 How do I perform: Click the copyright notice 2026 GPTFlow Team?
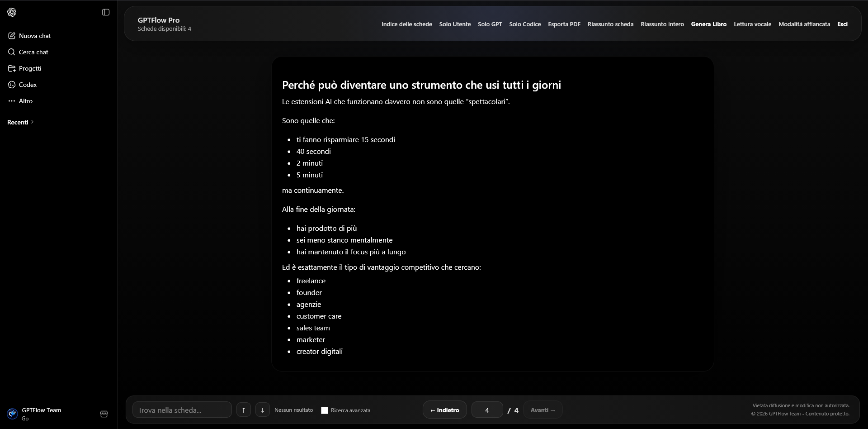(800, 414)
